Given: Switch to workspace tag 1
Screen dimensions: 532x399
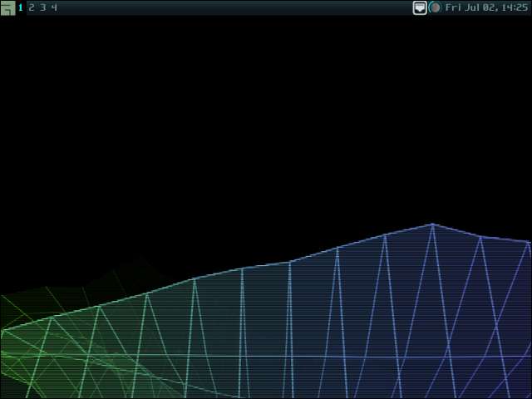Looking at the screenshot, I should tap(21, 7).
